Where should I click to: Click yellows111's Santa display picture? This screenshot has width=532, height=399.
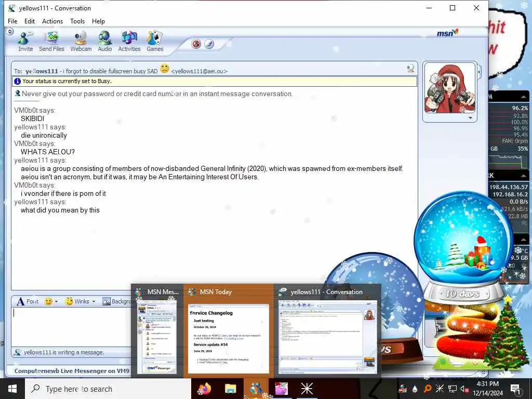[449, 88]
